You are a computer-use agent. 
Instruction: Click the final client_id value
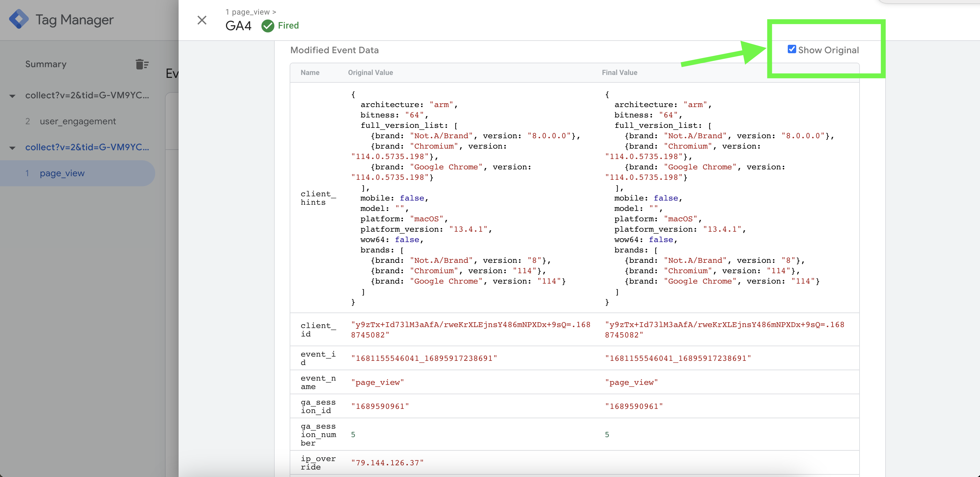click(725, 330)
